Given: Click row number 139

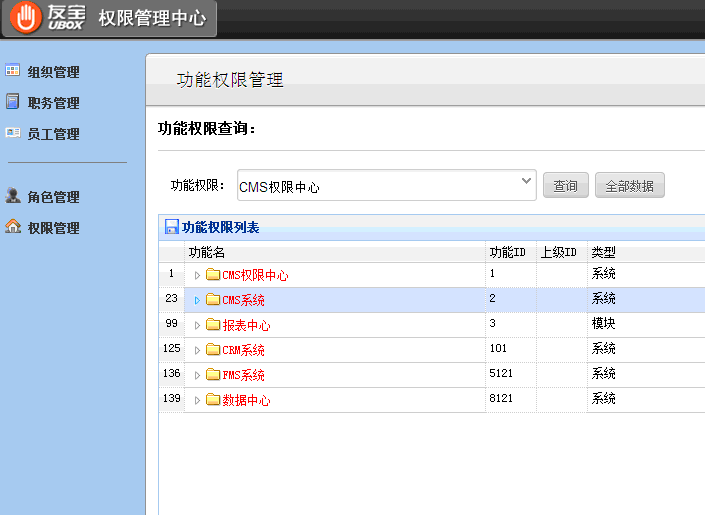Looking at the screenshot, I should coord(172,398).
